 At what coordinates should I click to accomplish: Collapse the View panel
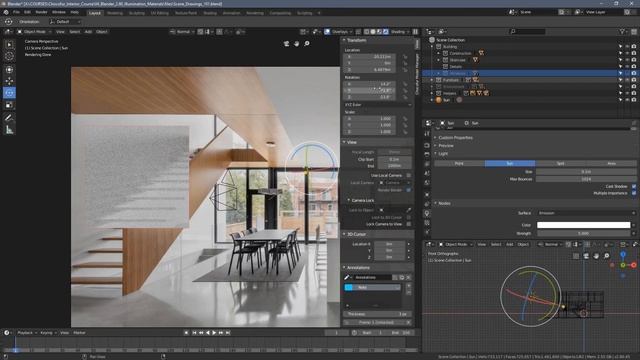coord(344,142)
